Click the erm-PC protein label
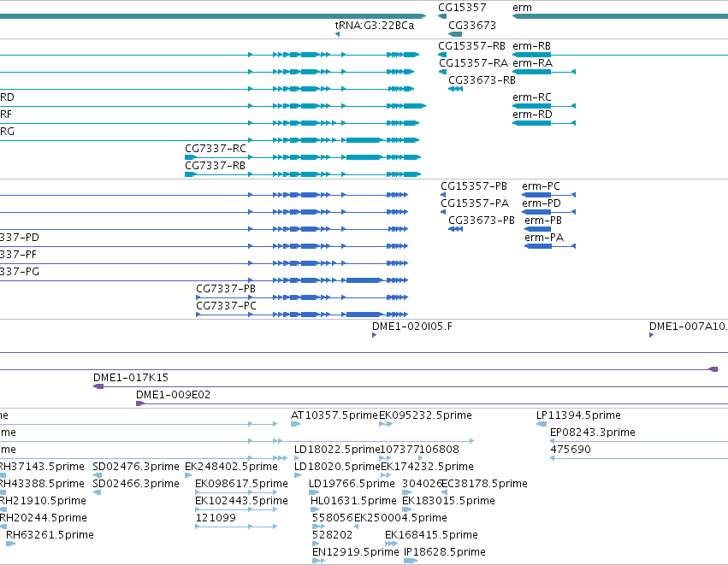Screen dimensions: 728x565 [541, 186]
